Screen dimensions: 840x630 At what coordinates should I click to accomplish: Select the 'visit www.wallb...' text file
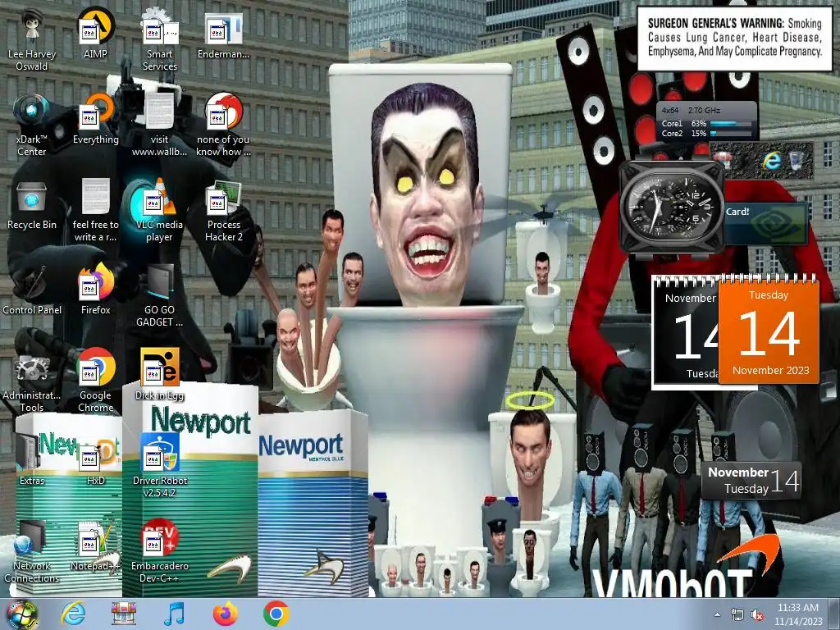(159, 126)
